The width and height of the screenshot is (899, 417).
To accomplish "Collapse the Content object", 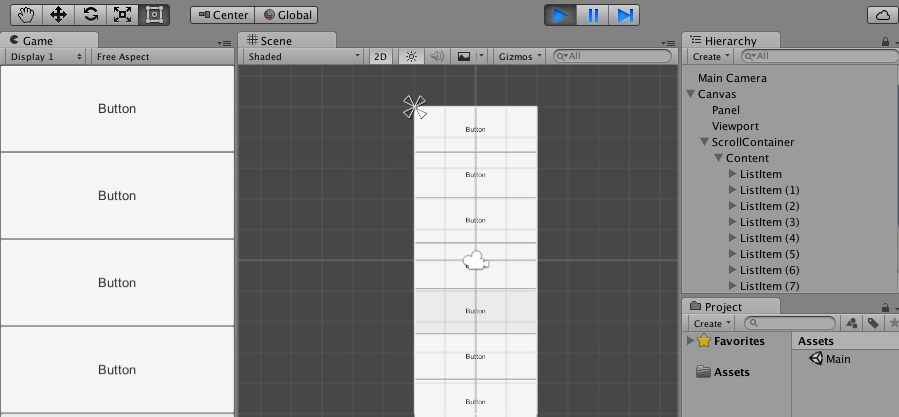I will pos(718,158).
